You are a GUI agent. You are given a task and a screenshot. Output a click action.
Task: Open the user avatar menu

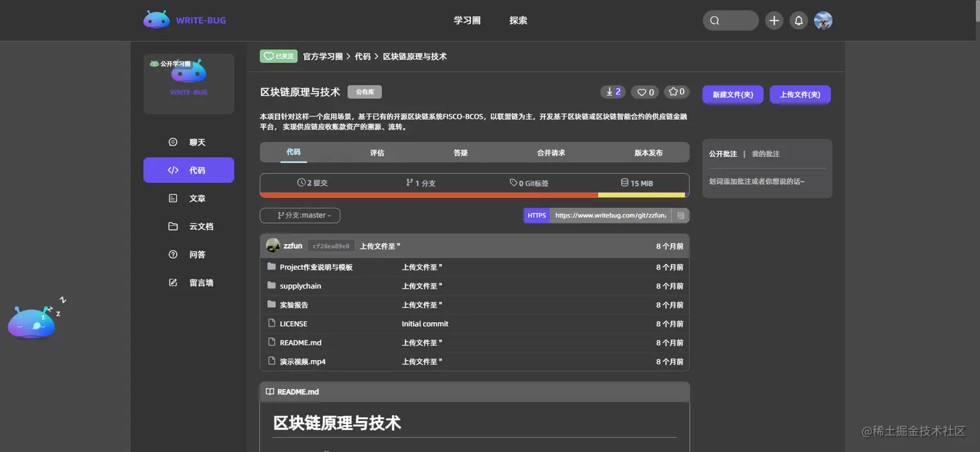823,21
